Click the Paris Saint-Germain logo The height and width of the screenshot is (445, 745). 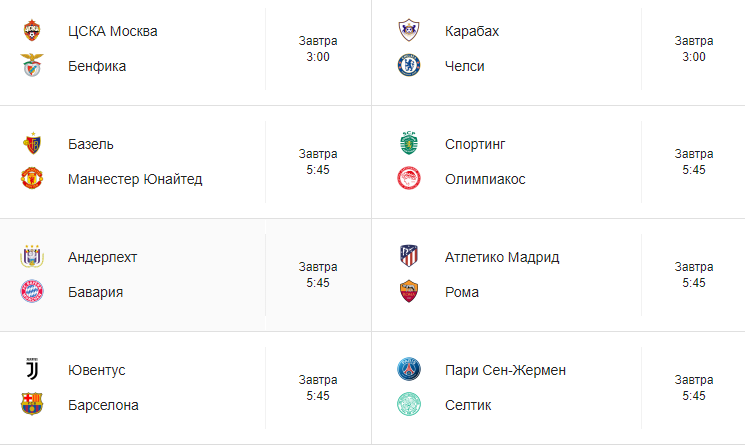coord(408,370)
